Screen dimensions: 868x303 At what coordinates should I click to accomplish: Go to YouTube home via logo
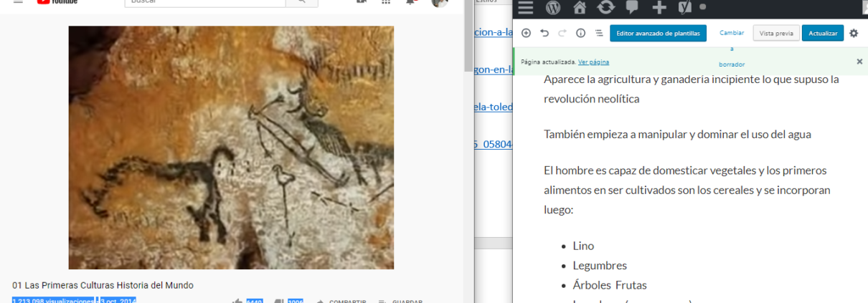57,2
